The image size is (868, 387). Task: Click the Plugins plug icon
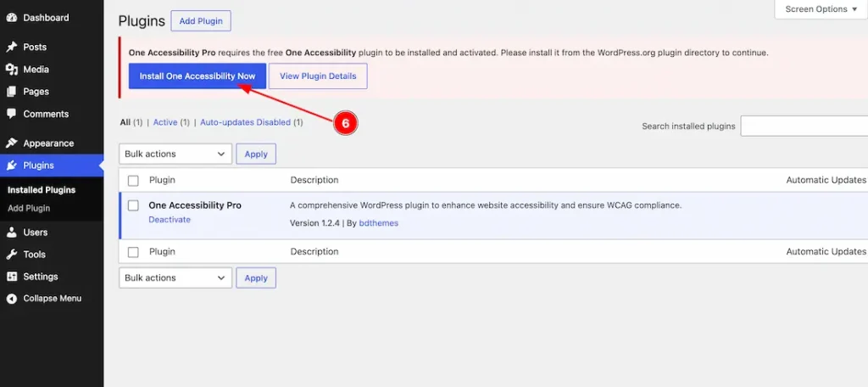tap(12, 165)
